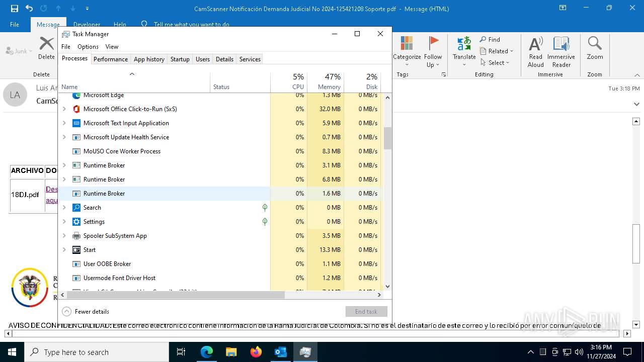Viewport: 644px width, 362px height.
Task: Click the Zoom magnifier in Outlook ribbon
Action: click(x=595, y=43)
